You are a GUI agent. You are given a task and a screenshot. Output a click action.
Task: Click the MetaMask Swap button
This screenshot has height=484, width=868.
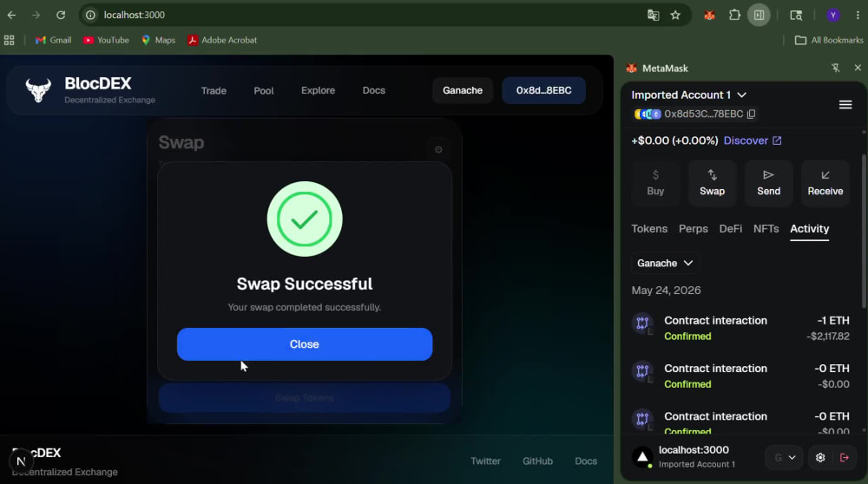[712, 183]
